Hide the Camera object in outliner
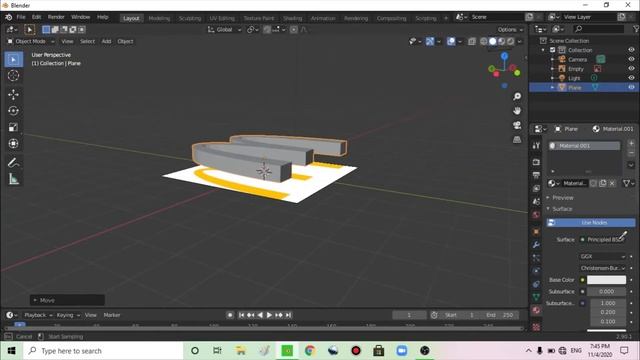This screenshot has width=640, height=360. tap(631, 59)
